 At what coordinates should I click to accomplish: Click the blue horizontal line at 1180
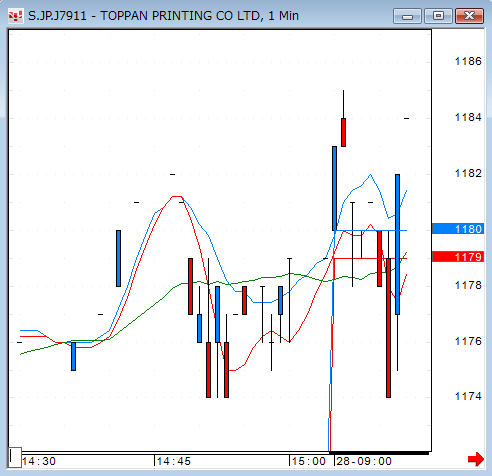[x=370, y=230]
